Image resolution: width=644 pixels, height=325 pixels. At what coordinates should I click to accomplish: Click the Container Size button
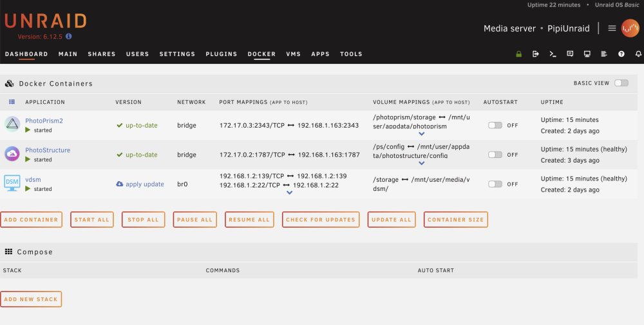(x=456, y=220)
